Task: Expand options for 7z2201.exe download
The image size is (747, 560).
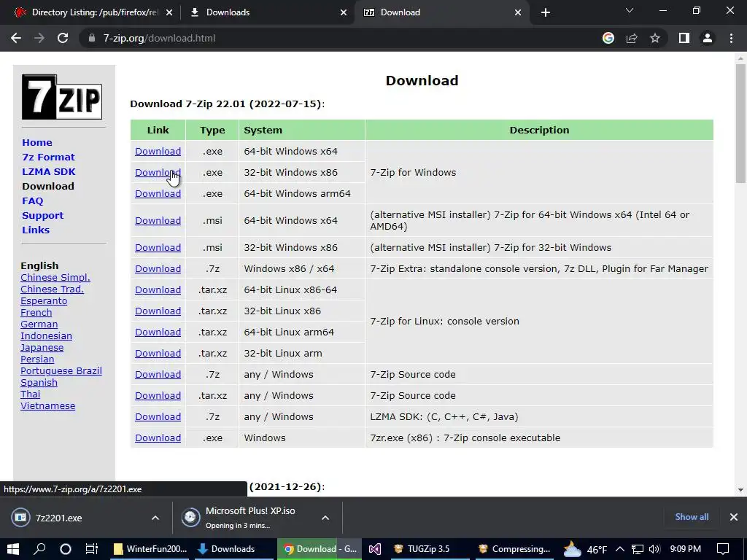Action: pyautogui.click(x=155, y=518)
